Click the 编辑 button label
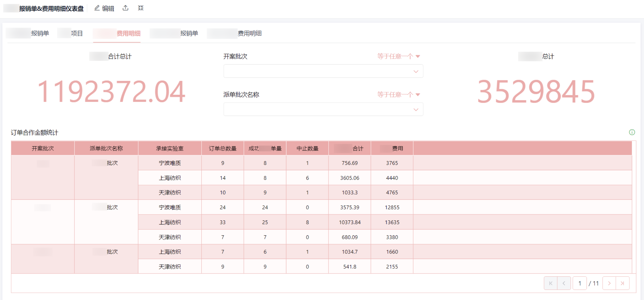This screenshot has width=644, height=300. point(108,9)
